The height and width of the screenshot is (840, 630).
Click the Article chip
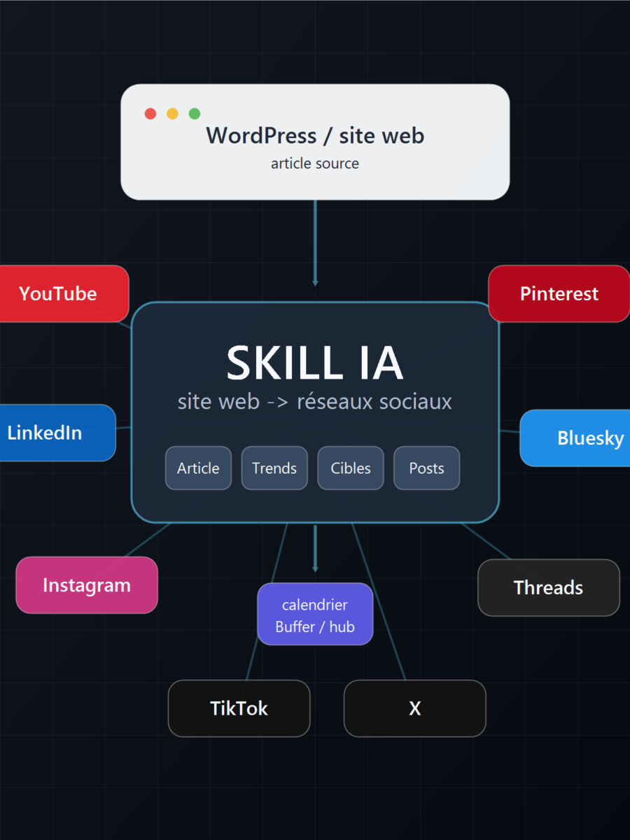pos(198,468)
